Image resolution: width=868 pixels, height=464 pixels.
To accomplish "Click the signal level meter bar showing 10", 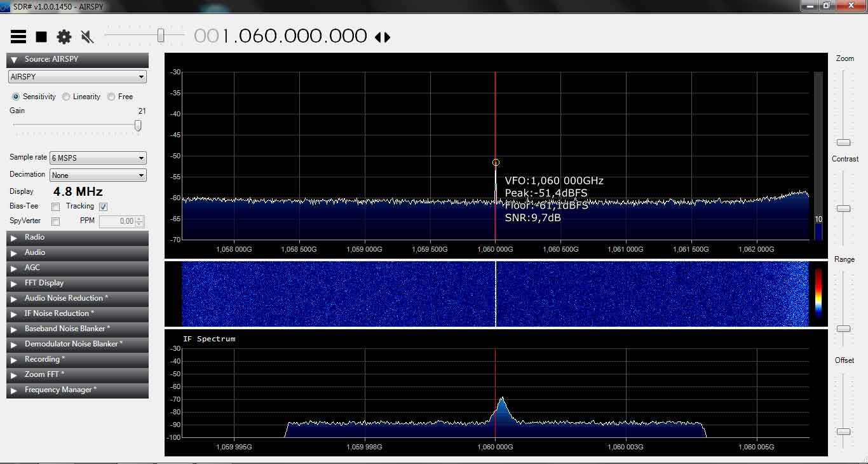I will coord(818,156).
